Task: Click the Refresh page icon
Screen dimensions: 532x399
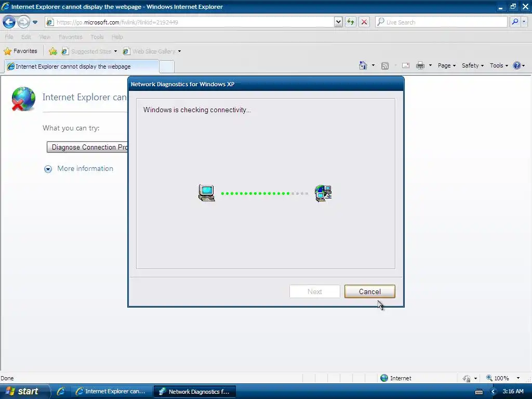Action: point(351,22)
